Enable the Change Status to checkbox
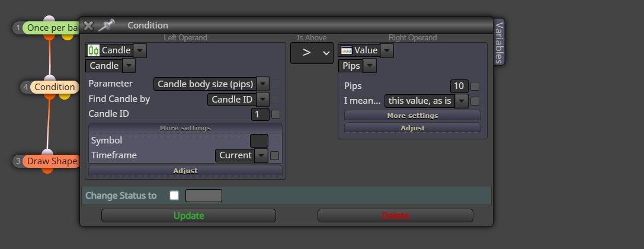Screen dimensions: 644x249 pos(175,196)
